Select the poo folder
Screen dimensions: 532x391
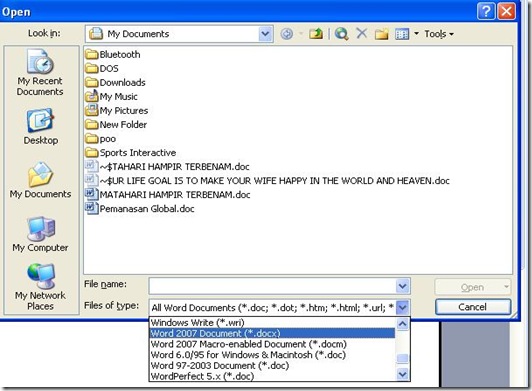click(x=100, y=138)
